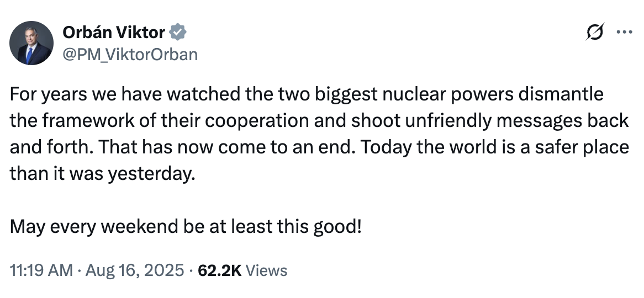The height and width of the screenshot is (298, 644).
Task: Visit the @PM_ViktorOrban handle link
Action: [130, 54]
